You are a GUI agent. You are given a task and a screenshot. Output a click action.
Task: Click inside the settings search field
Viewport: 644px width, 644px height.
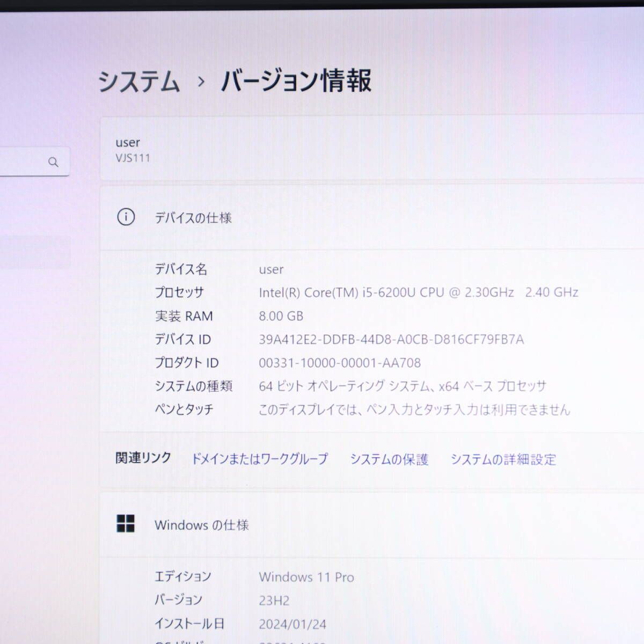pyautogui.click(x=35, y=162)
